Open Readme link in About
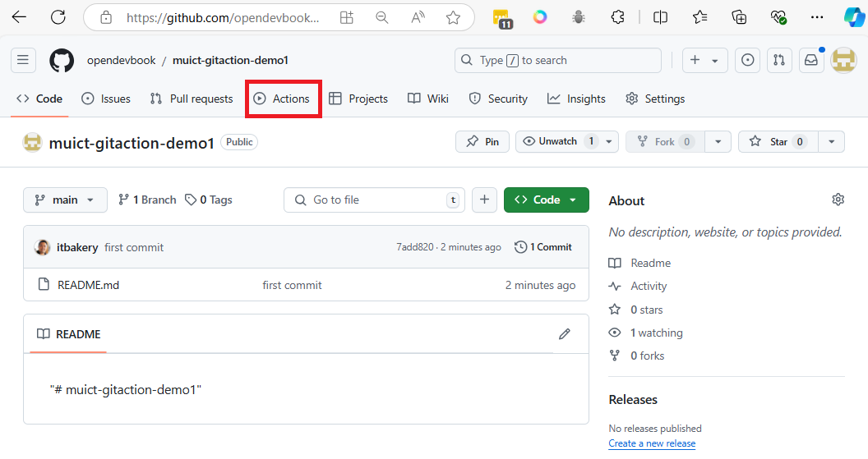The width and height of the screenshot is (868, 459). pyautogui.click(x=650, y=264)
